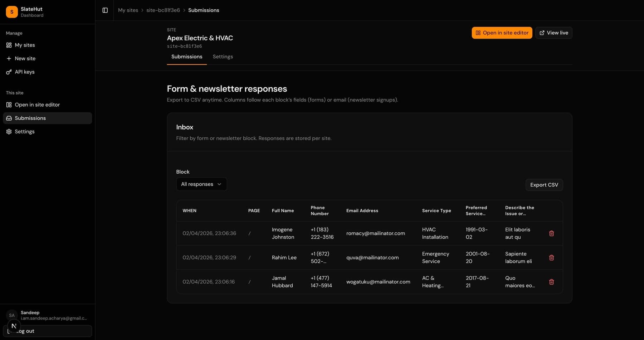Click timestamp 02/04/2026, 23:06:36

(209, 233)
